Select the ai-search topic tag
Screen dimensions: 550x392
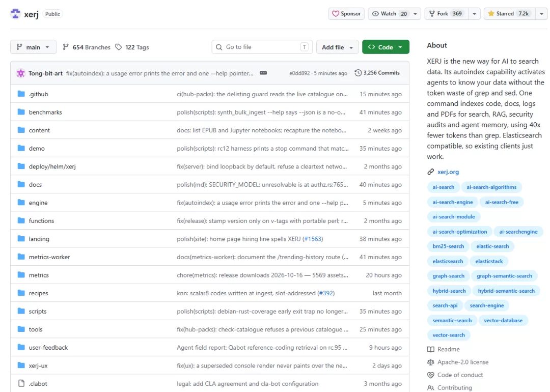point(444,187)
